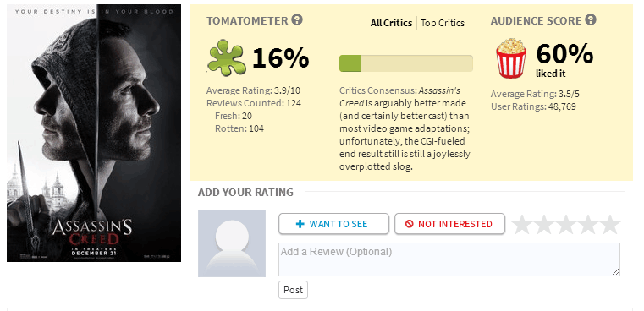Click the Post button

point(294,290)
